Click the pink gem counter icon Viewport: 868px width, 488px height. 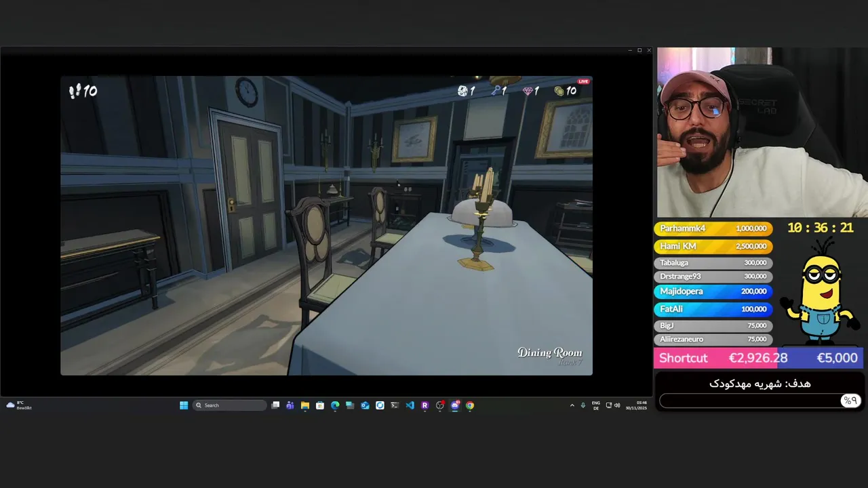tap(528, 91)
